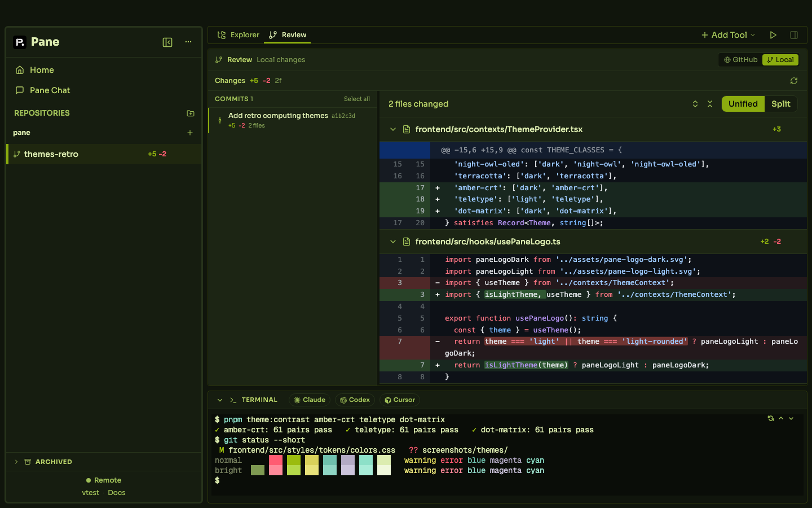Click colors.css path in terminal output

click(x=312, y=450)
